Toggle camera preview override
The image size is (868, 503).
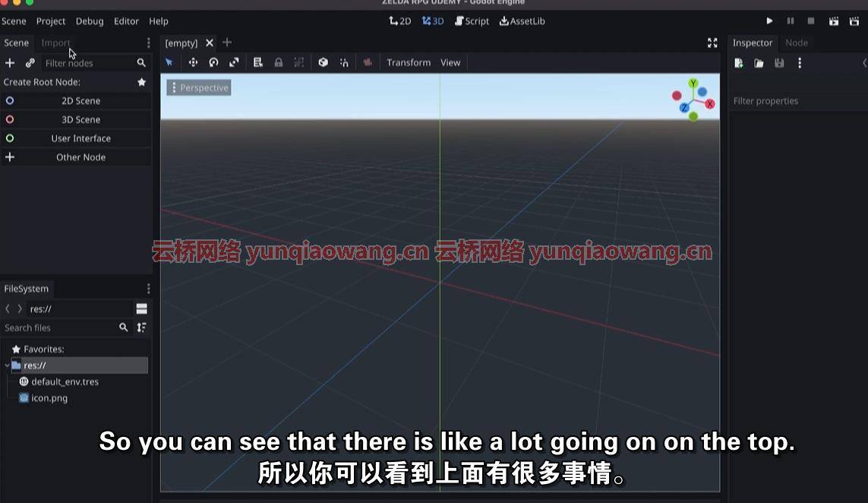(368, 62)
